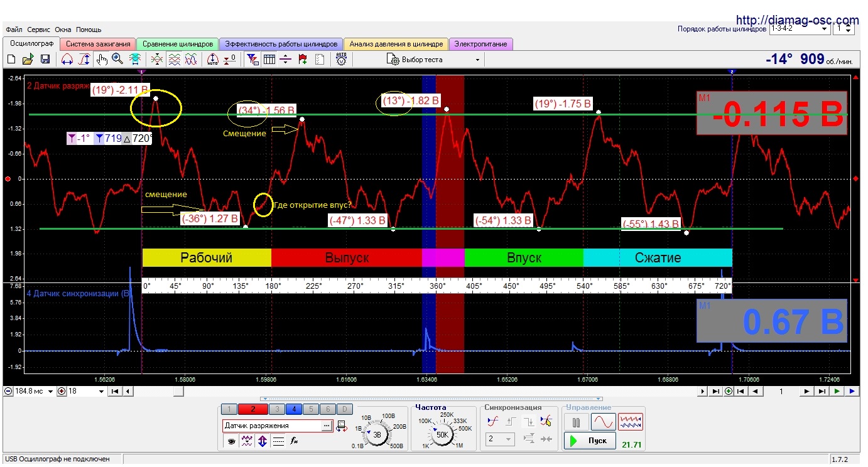The height and width of the screenshot is (467, 868).
Task: Click the stacked waveforms display icon
Action: tap(174, 60)
